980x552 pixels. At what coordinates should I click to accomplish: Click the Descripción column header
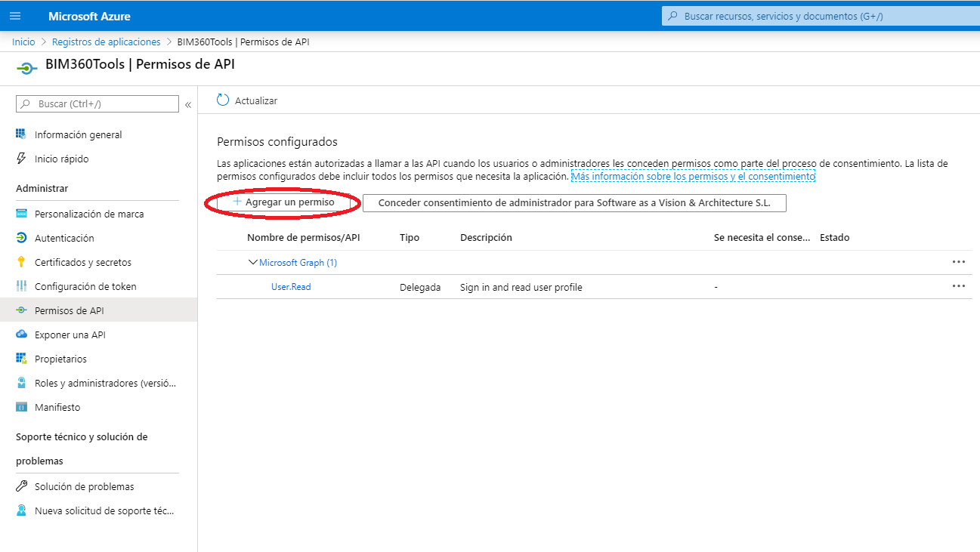[486, 237]
